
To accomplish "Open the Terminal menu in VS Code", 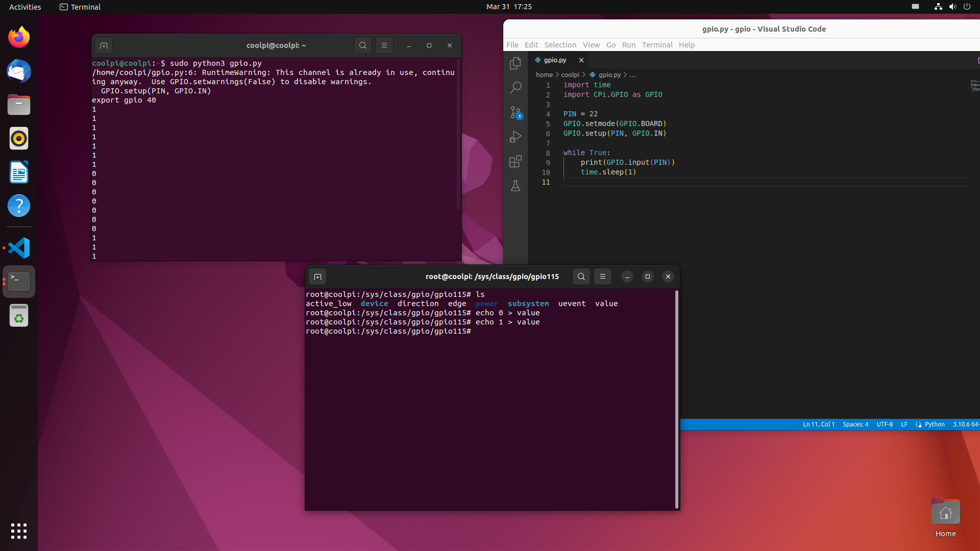I will [657, 45].
